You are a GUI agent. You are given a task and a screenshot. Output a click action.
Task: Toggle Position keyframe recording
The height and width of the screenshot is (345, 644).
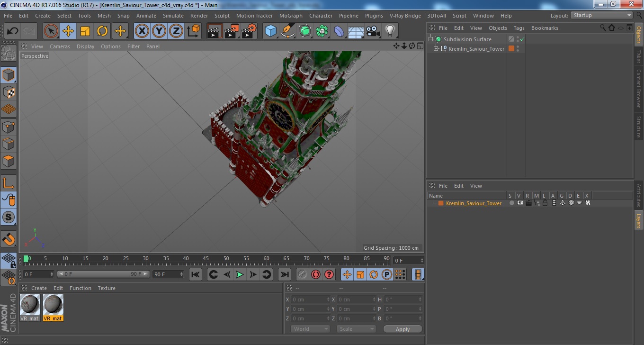coord(347,274)
